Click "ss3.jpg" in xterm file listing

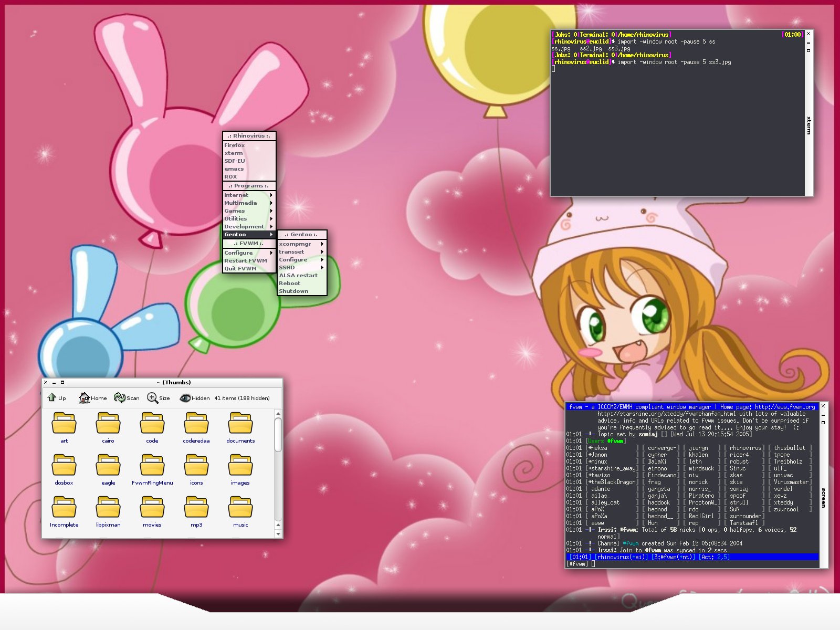(x=619, y=48)
